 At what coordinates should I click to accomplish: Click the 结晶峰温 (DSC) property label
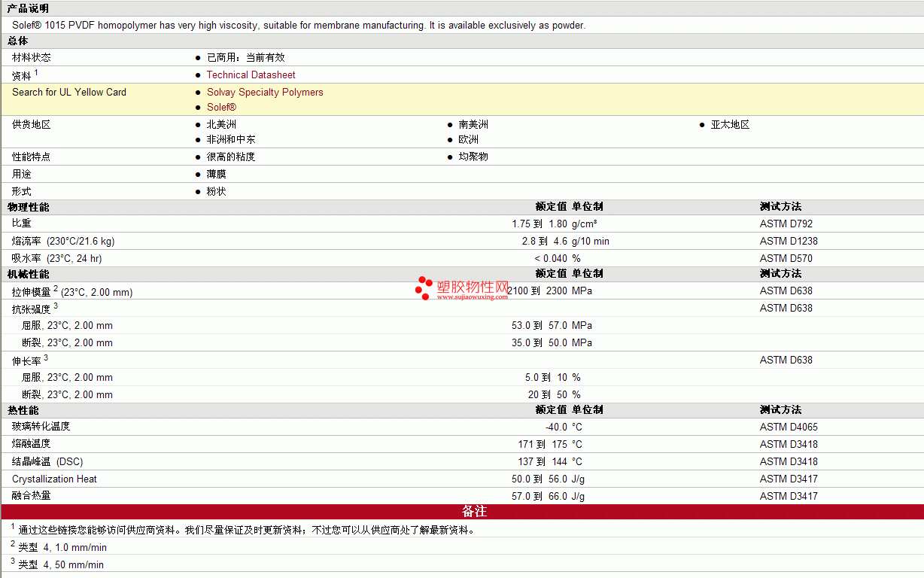point(47,461)
